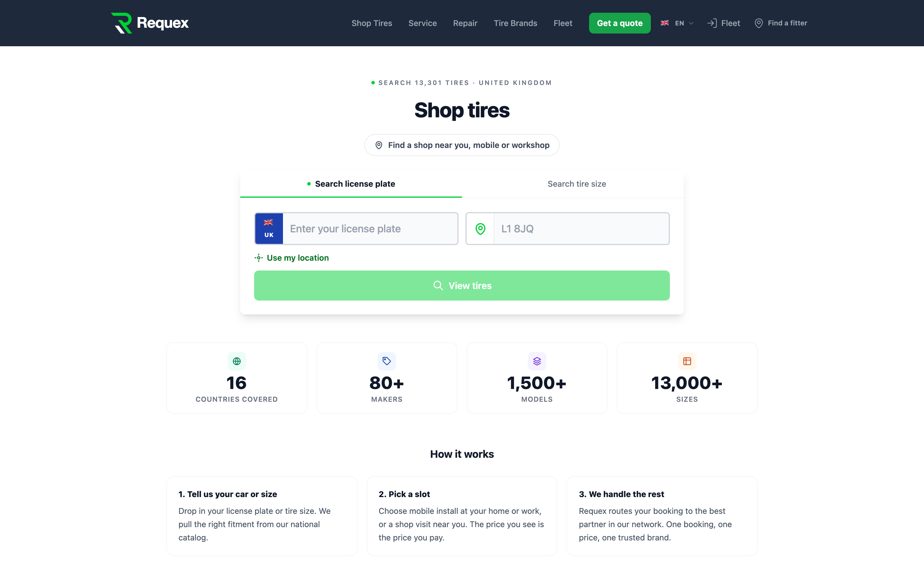
Task: Click the EN language label
Action: click(679, 23)
